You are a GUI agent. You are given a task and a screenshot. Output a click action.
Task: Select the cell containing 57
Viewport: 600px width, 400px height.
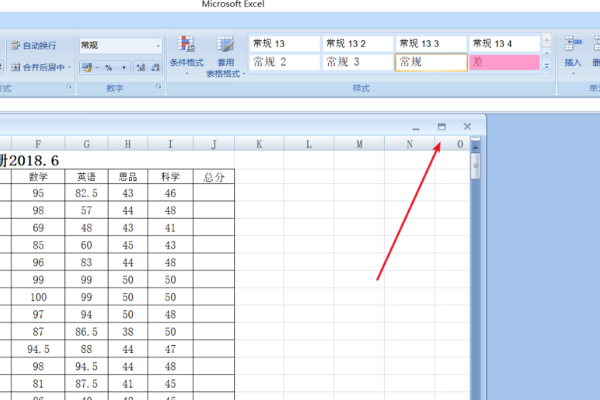click(x=86, y=210)
